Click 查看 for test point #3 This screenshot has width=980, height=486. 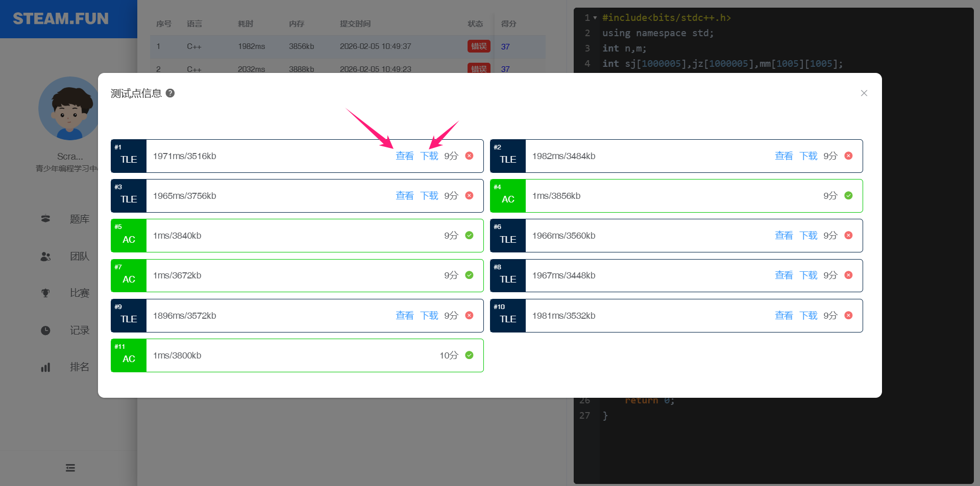click(x=405, y=196)
